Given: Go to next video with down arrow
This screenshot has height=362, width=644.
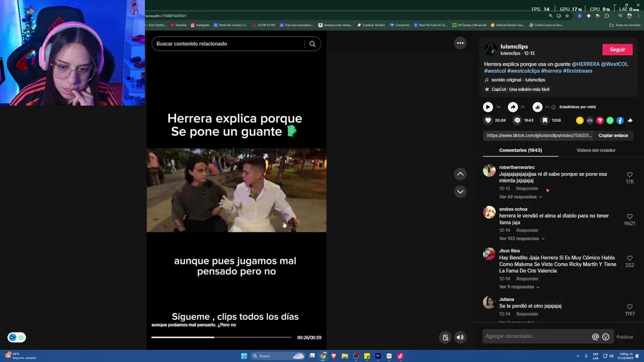Looking at the screenshot, I should click(x=460, y=192).
